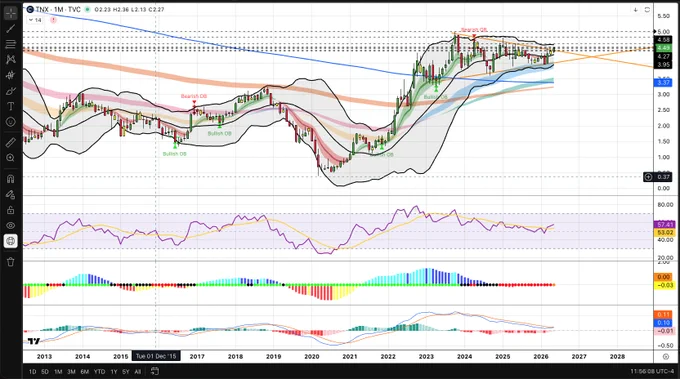Activate the zoom in tool
Screen dimensions: 680x379
10,158
